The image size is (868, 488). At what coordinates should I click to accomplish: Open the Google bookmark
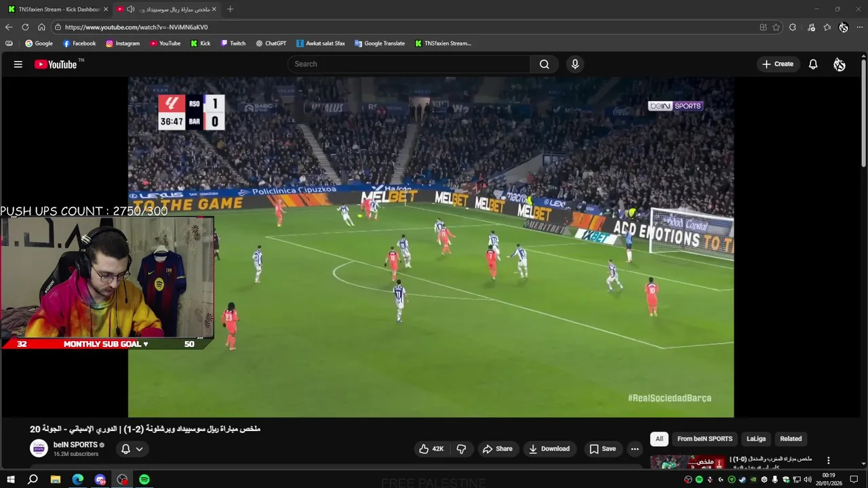click(x=39, y=43)
